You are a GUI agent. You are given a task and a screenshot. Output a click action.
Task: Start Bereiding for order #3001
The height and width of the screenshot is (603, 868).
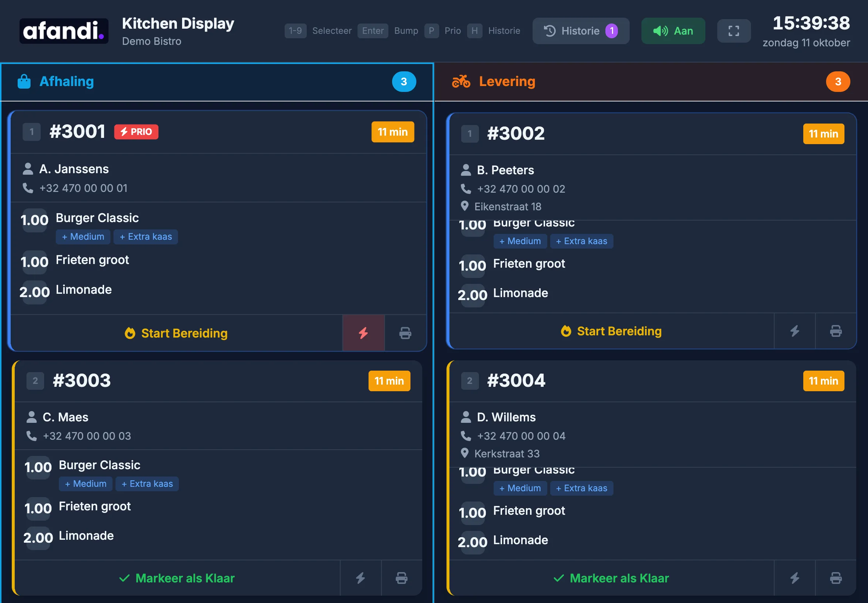(177, 333)
